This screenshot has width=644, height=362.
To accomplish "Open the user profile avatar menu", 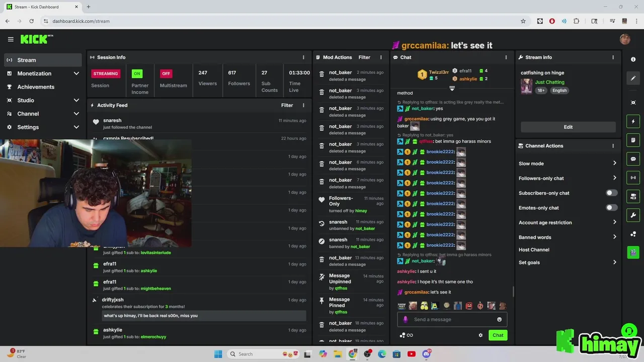I will tap(625, 39).
